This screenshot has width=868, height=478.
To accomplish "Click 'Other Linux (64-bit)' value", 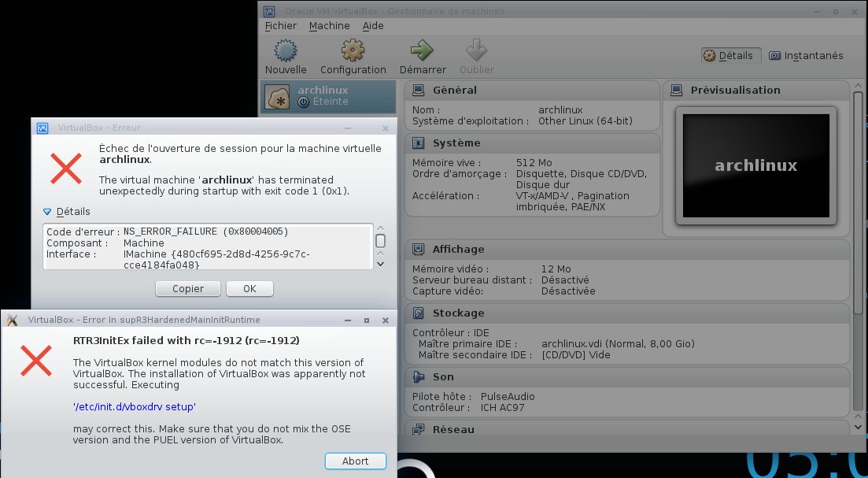I will point(585,120).
